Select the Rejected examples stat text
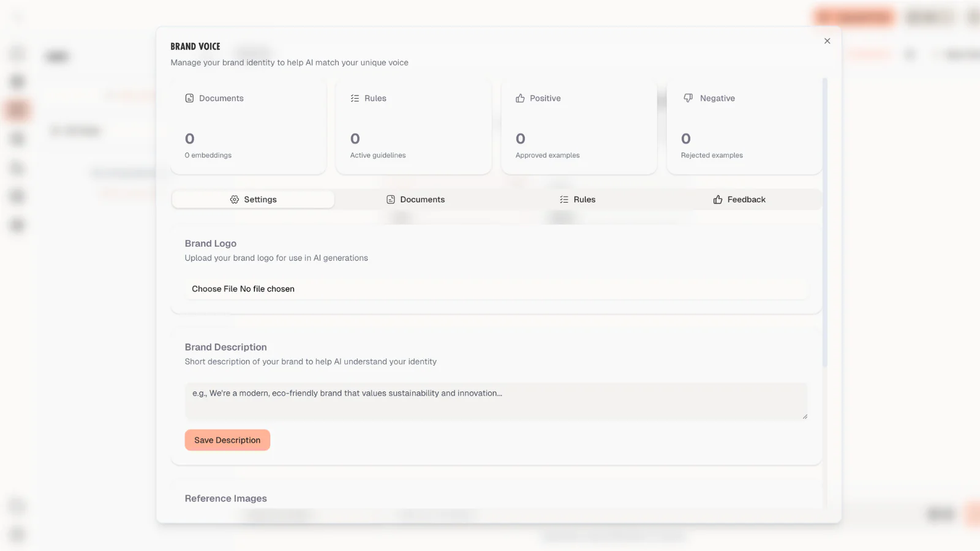Screen dimensions: 980x551 tap(712, 156)
